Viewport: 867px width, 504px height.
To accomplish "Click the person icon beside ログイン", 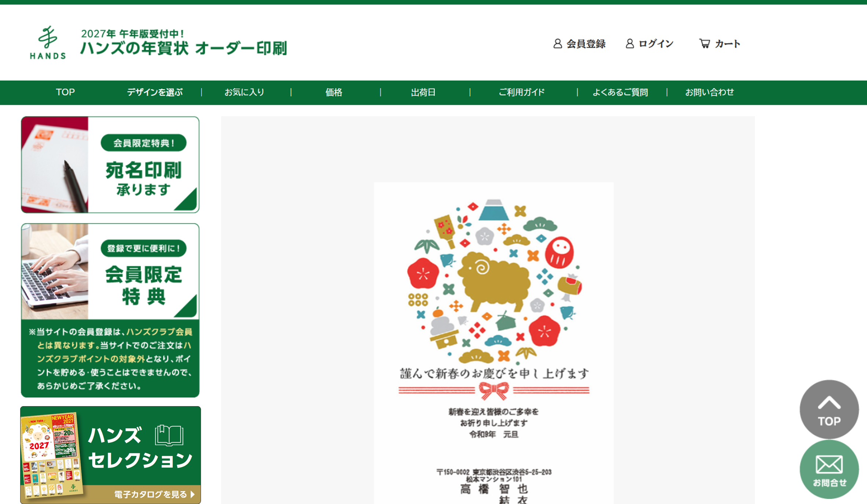I will pyautogui.click(x=629, y=44).
